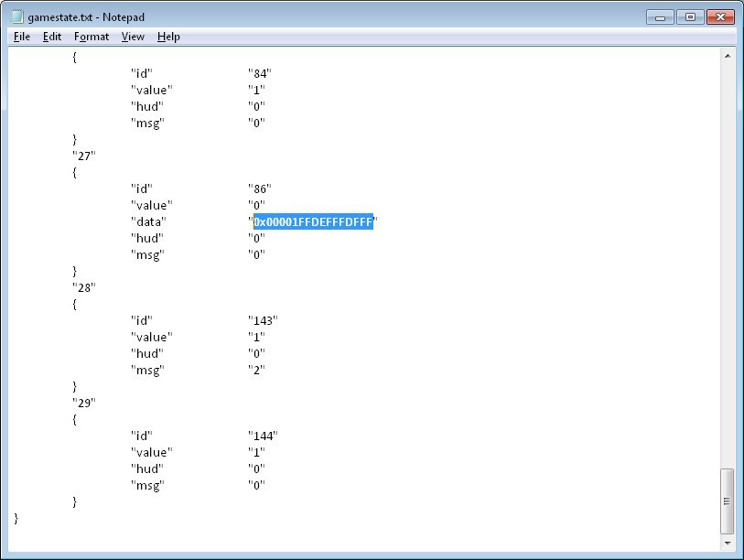Click "id" key in section 29

pos(142,436)
